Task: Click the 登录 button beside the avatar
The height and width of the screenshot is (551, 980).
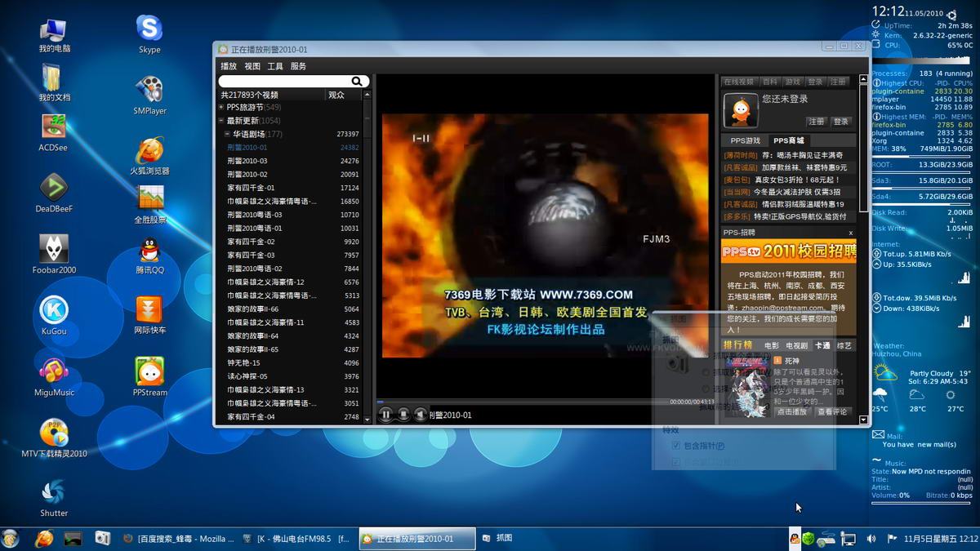Action: (840, 122)
